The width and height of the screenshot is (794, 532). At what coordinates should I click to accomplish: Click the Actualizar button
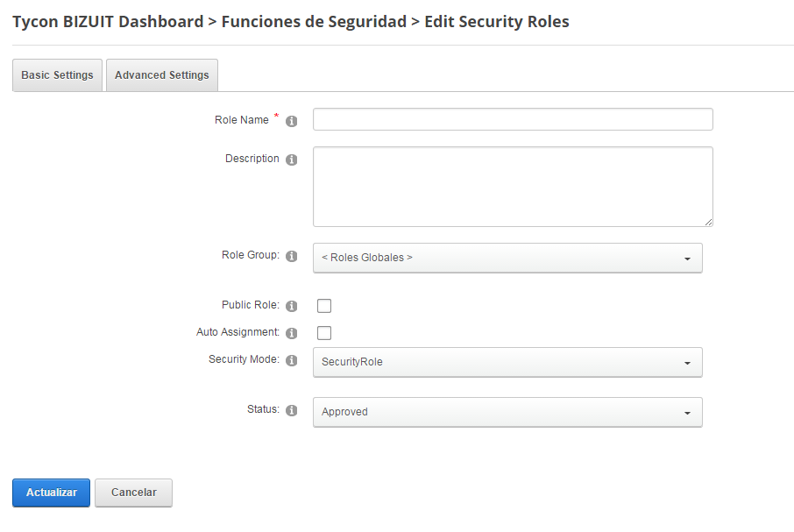[51, 493]
